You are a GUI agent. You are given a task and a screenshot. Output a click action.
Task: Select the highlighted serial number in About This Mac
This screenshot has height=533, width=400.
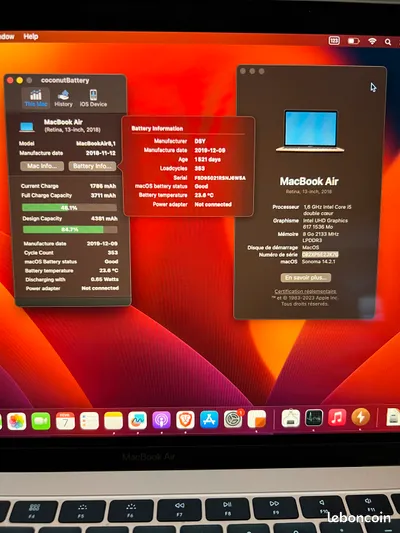click(x=320, y=255)
